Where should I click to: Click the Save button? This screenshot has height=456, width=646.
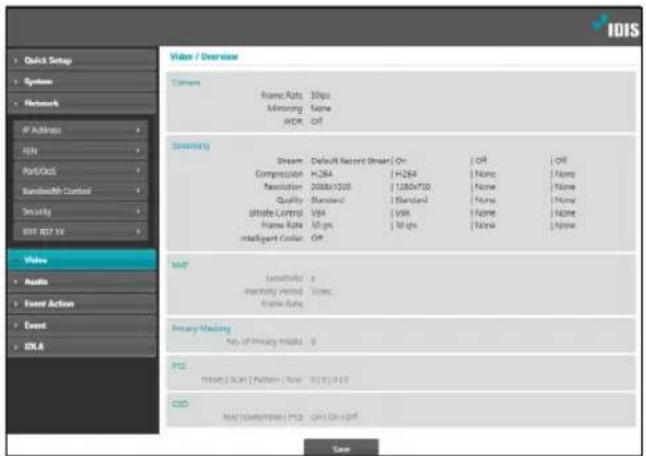click(x=341, y=448)
